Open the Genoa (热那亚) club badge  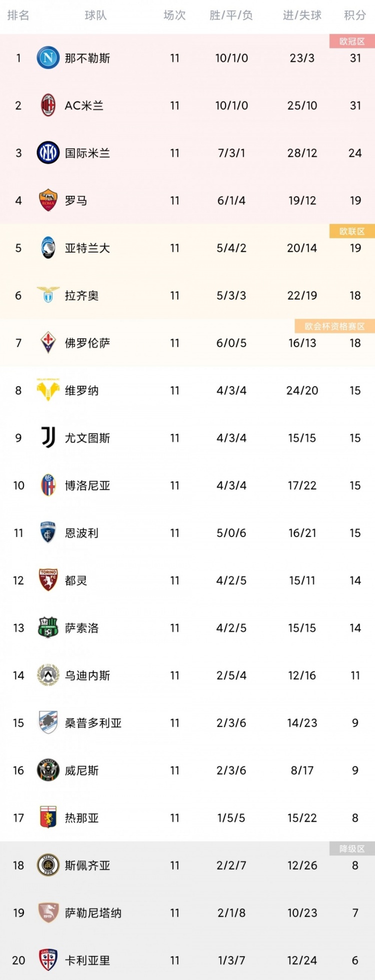[x=48, y=817]
